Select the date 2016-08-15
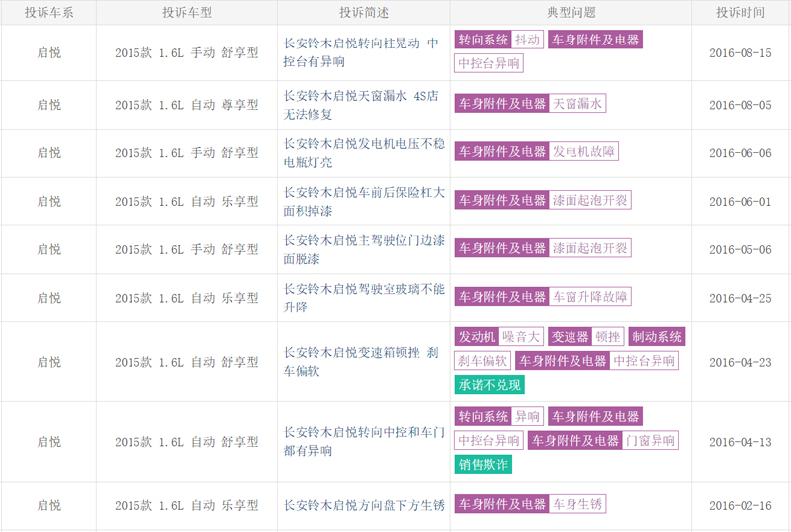 pyautogui.click(x=740, y=52)
